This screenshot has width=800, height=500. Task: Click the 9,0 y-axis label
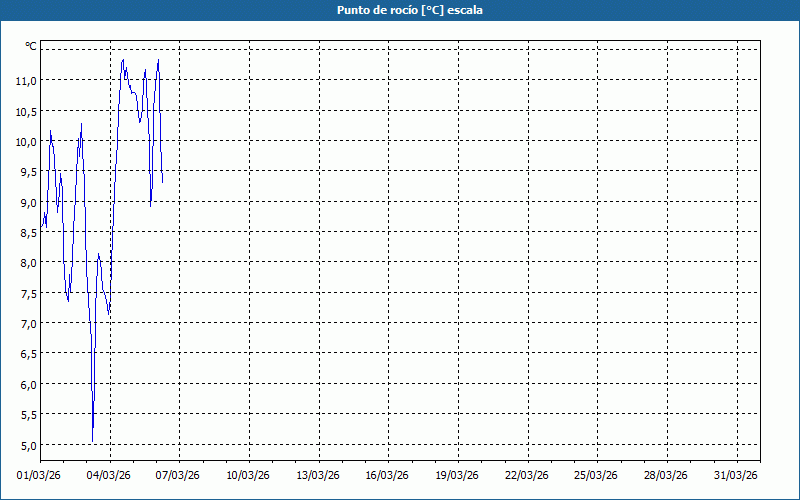29,203
